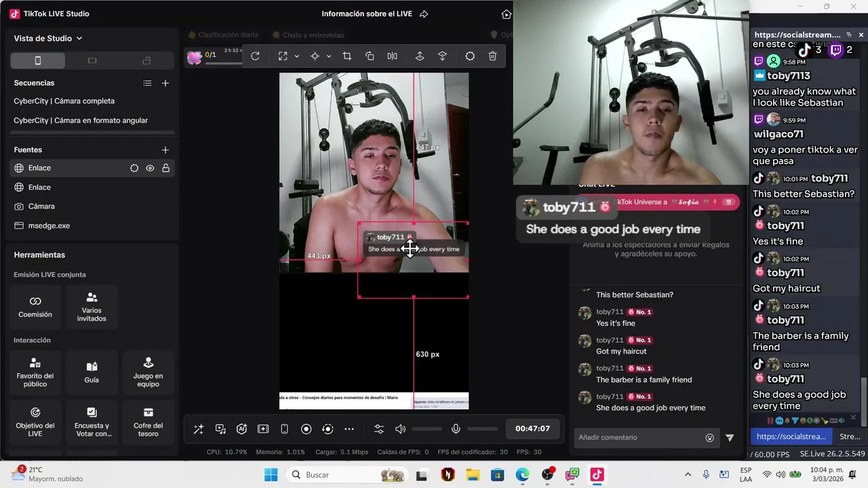Click the taskbar Buscar search box
868x488 pixels.
(346, 474)
